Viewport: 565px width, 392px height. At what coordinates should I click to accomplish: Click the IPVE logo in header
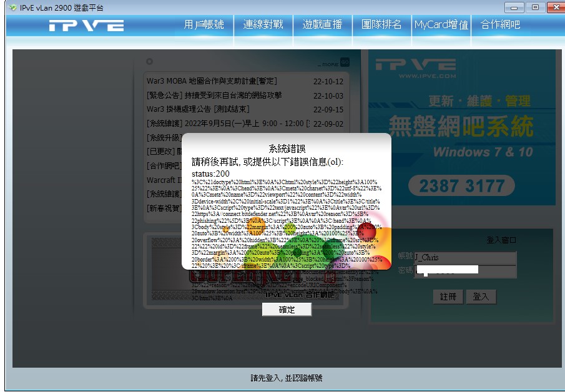click(87, 26)
